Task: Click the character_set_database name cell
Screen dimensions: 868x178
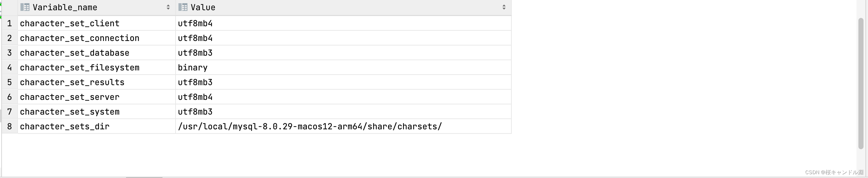Action: tap(96, 53)
